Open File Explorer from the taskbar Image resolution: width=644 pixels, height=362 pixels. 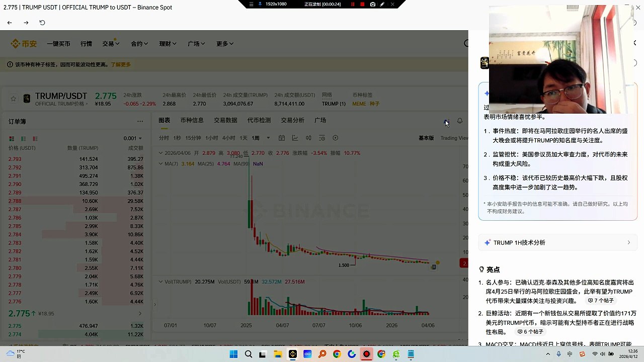tap(278, 354)
